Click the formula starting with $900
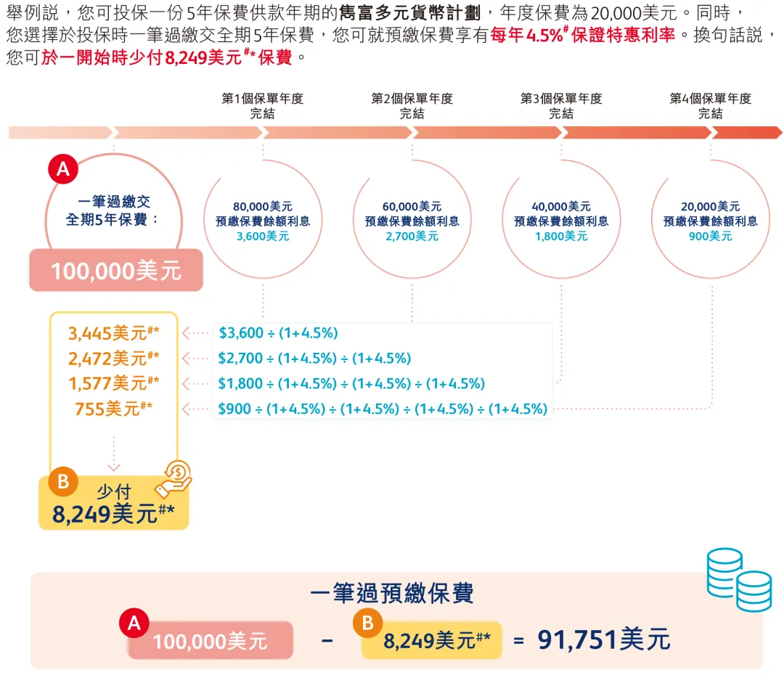The width and height of the screenshot is (784, 683). [383, 409]
